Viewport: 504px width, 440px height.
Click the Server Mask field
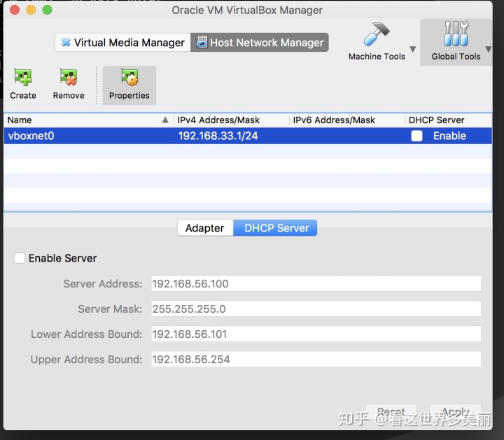[316, 308]
